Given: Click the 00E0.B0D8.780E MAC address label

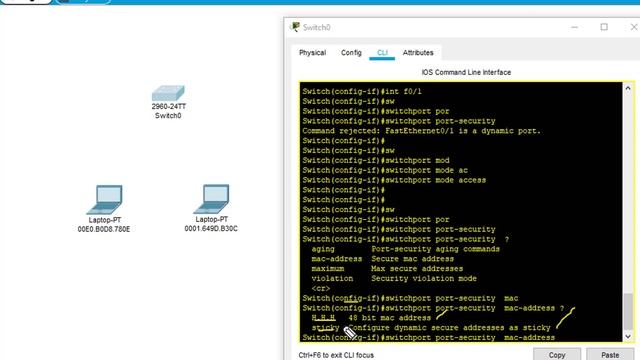Looking at the screenshot, I should [104, 229].
